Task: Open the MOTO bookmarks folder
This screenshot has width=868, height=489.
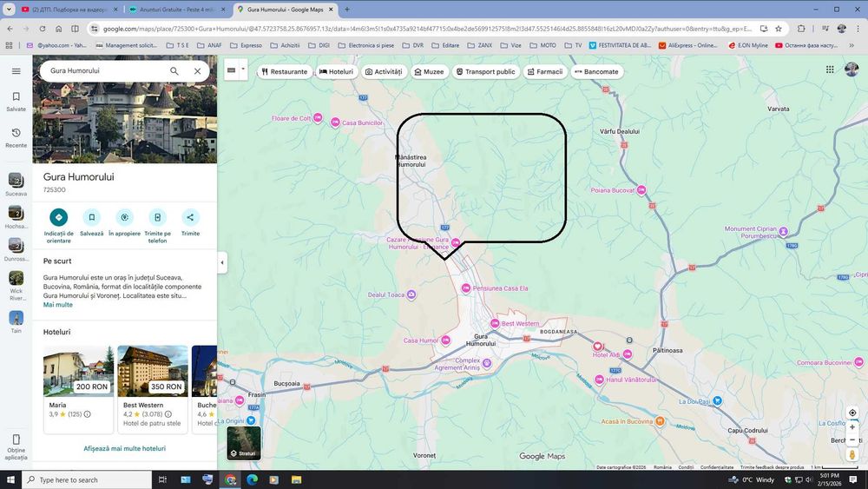Action: pos(543,45)
